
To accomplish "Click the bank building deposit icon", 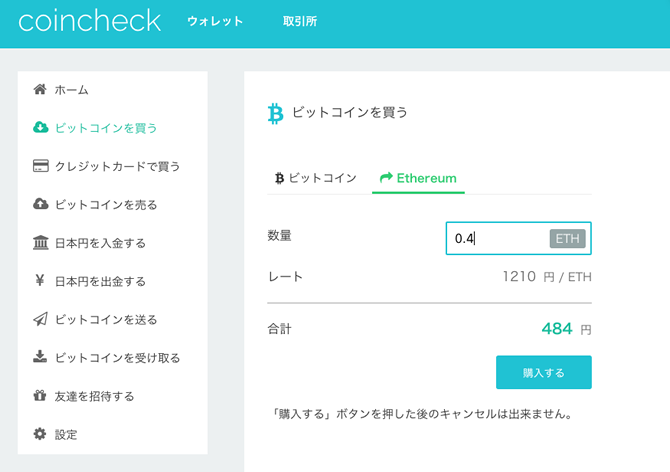I will tap(41, 242).
